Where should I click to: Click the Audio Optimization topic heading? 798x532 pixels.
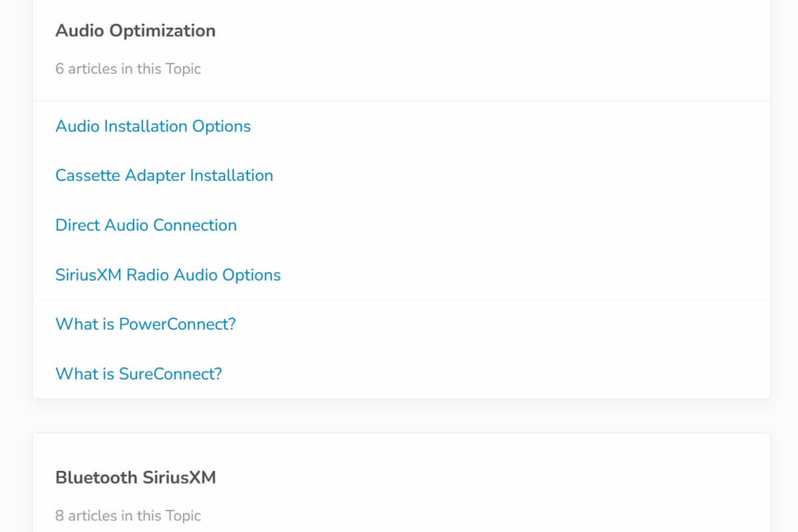pos(135,31)
